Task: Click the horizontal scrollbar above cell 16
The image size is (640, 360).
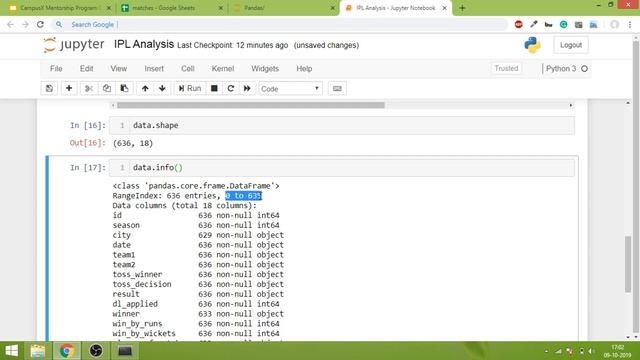Action: click(251, 105)
